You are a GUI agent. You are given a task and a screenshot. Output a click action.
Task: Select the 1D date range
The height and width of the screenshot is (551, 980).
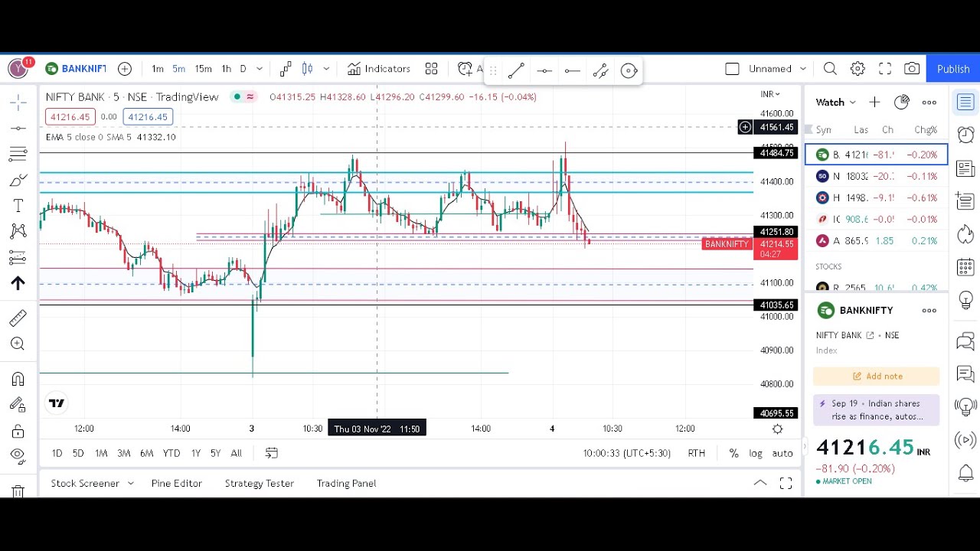click(57, 453)
